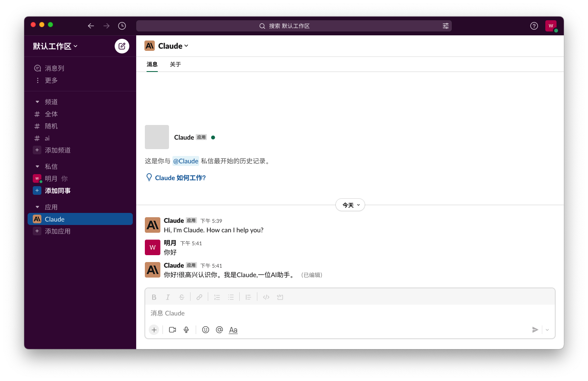
Task: Click the 下午 5:41 timestamp on 明月's message
Action: click(x=191, y=243)
